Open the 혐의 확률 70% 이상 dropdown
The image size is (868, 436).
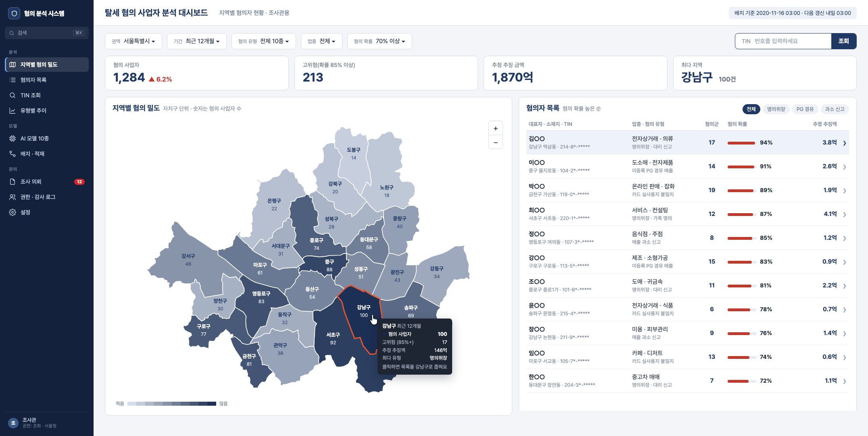coord(379,41)
